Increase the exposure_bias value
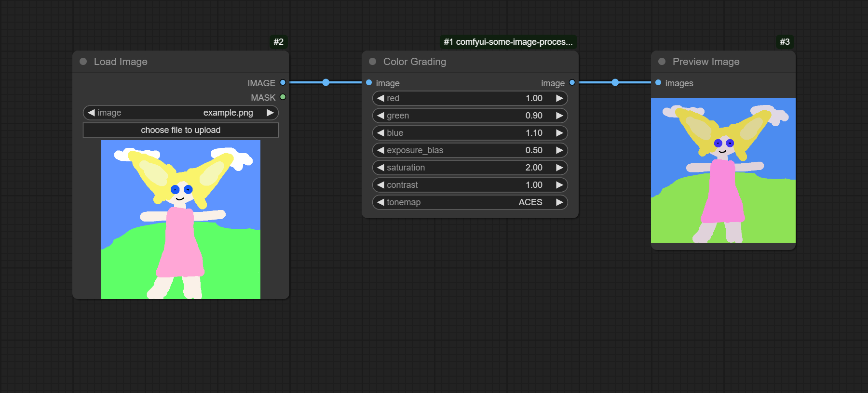This screenshot has height=393, width=868. (560, 150)
